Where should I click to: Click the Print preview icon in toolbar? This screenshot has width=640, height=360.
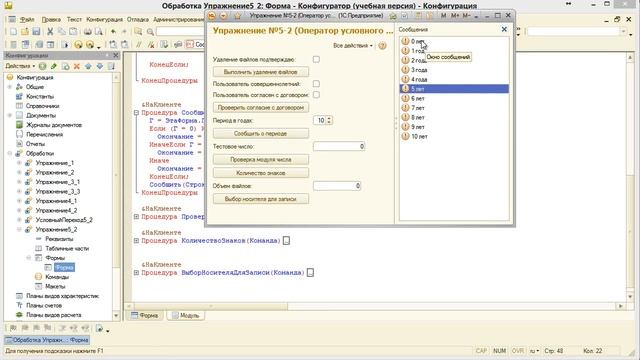pyautogui.click(x=98, y=31)
